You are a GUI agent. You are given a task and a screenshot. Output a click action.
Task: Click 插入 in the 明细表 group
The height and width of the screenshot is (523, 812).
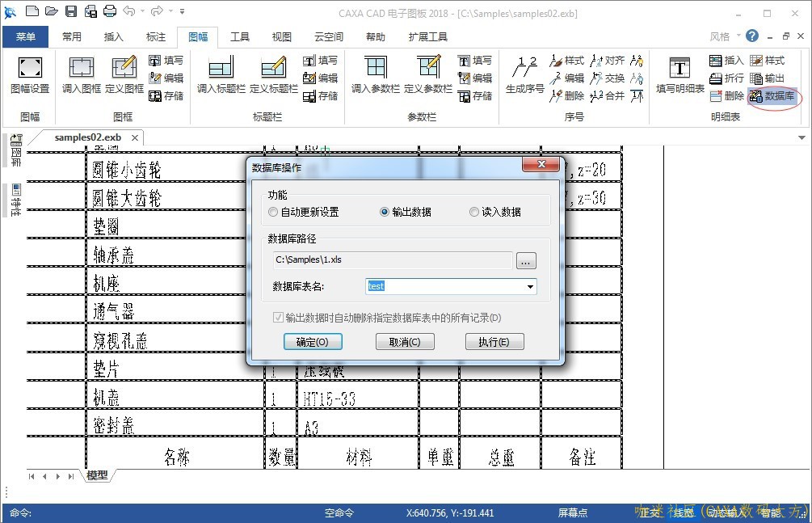click(x=726, y=61)
